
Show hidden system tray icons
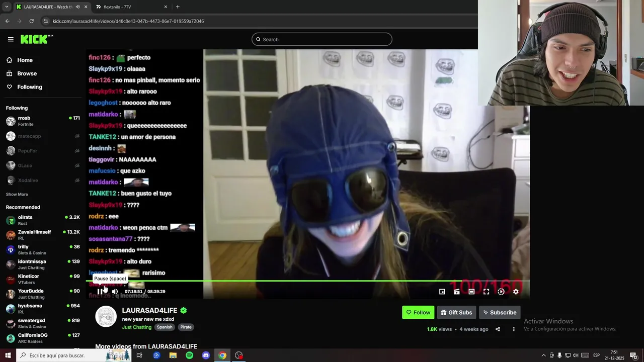[x=543, y=355]
